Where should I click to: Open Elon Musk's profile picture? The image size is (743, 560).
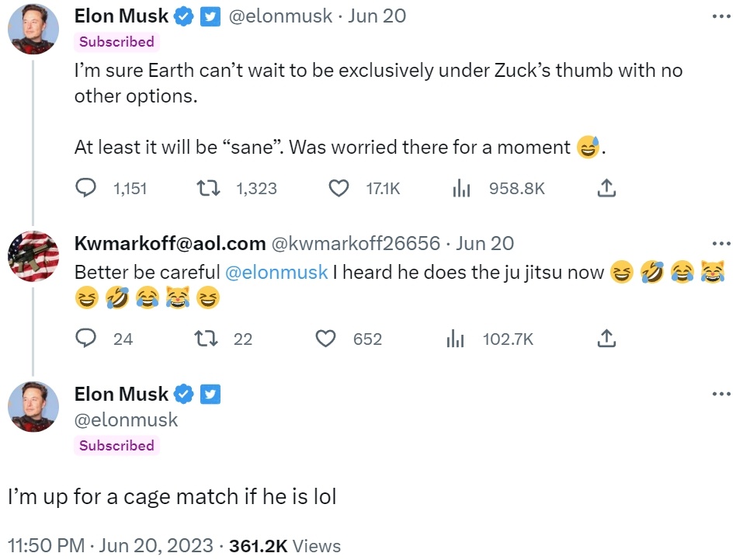click(33, 29)
